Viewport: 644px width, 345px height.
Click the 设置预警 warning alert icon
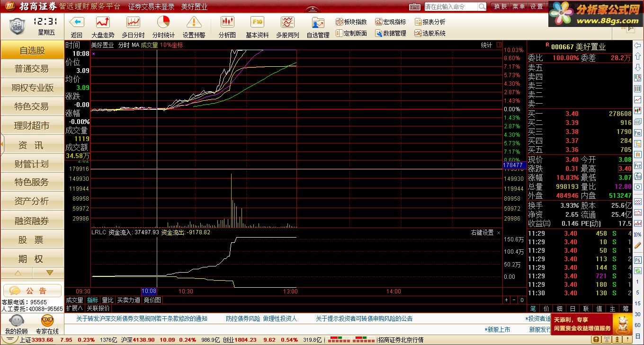pyautogui.click(x=194, y=22)
